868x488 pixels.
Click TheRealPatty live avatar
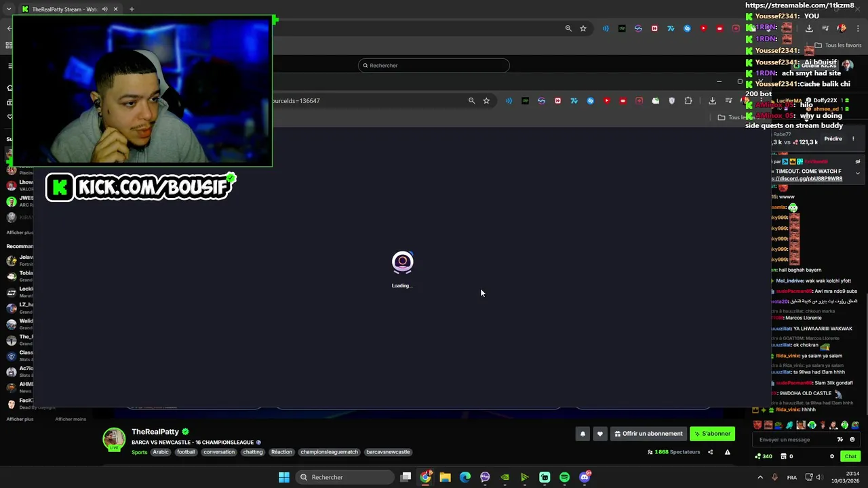click(114, 439)
